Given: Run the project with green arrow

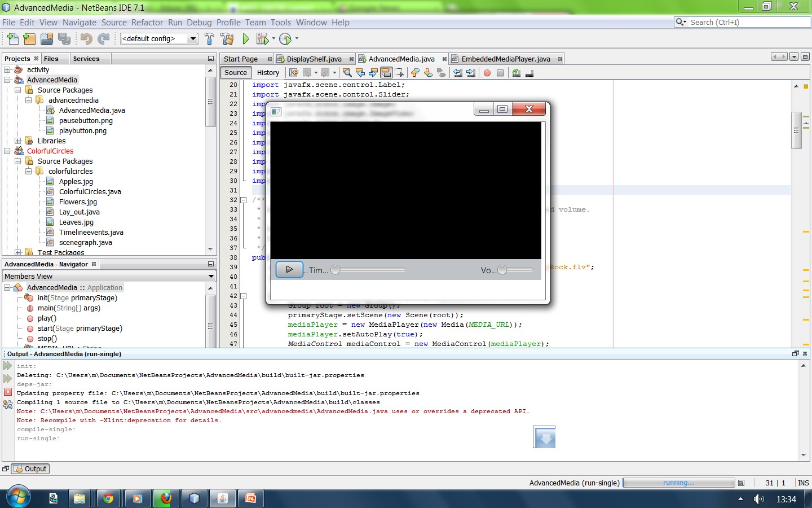Looking at the screenshot, I should pos(246,38).
